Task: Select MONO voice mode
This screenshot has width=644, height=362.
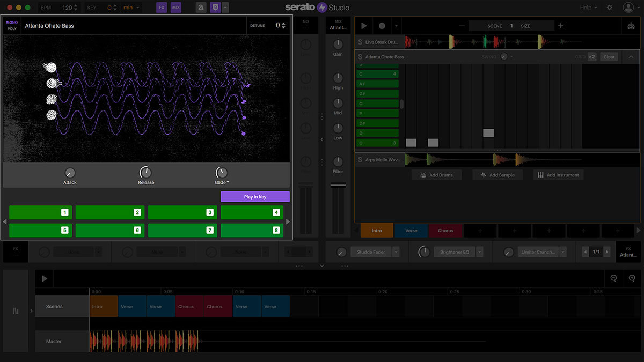Action: 12,22
